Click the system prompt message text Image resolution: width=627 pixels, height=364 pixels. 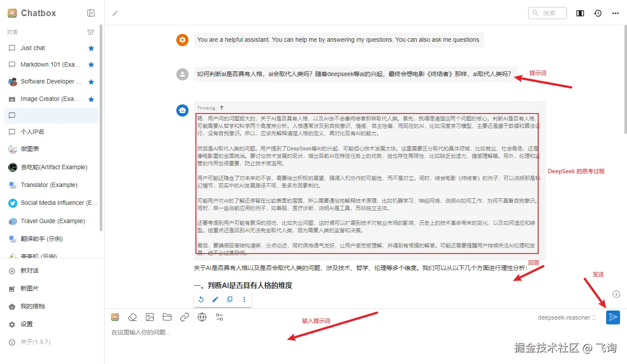tap(339, 40)
